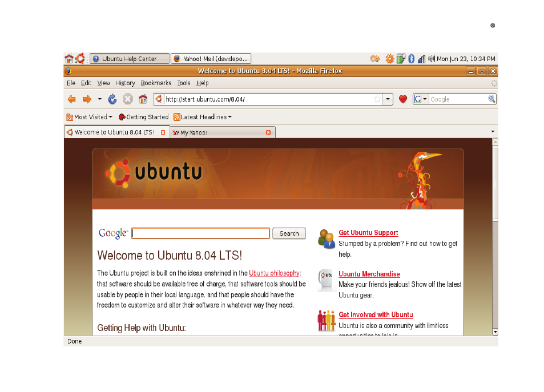
Task: Click the home icon in top panel
Action: [x=69, y=59]
